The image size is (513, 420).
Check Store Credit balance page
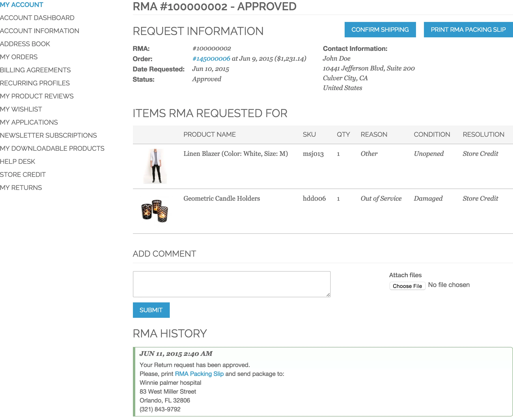23,175
